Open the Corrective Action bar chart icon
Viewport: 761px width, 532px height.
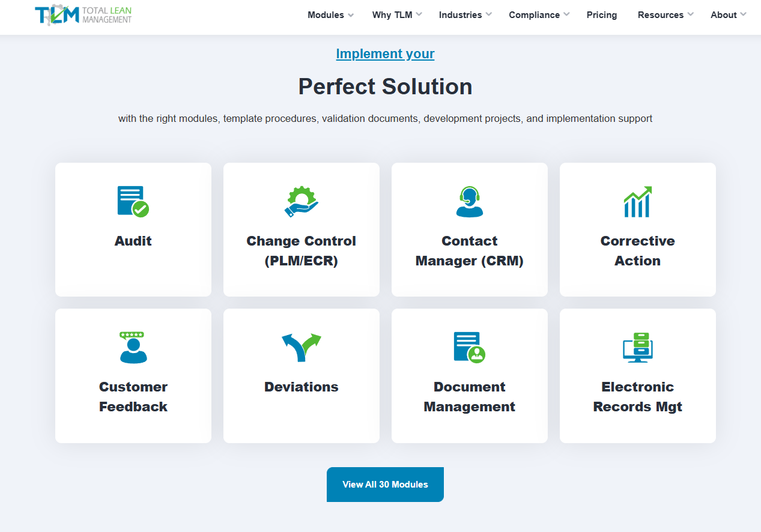637,201
